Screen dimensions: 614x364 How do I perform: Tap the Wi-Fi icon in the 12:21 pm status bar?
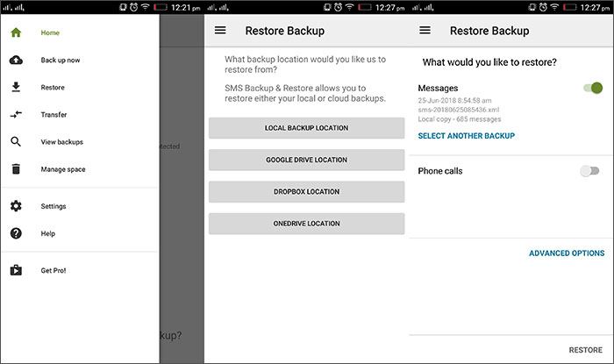[145, 7]
